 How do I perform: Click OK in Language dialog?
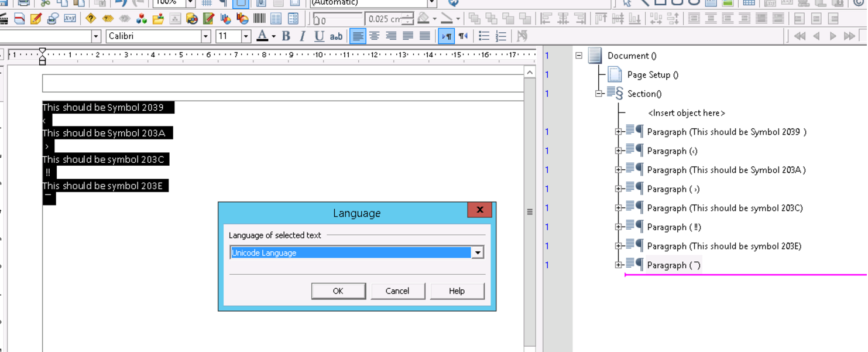[x=338, y=291]
